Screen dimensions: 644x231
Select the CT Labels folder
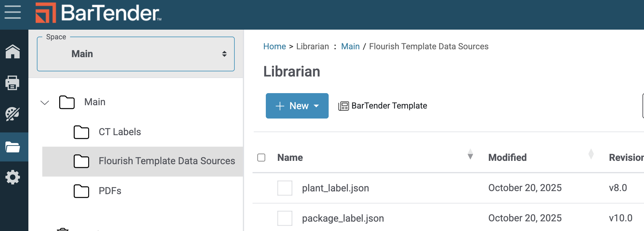(x=120, y=132)
